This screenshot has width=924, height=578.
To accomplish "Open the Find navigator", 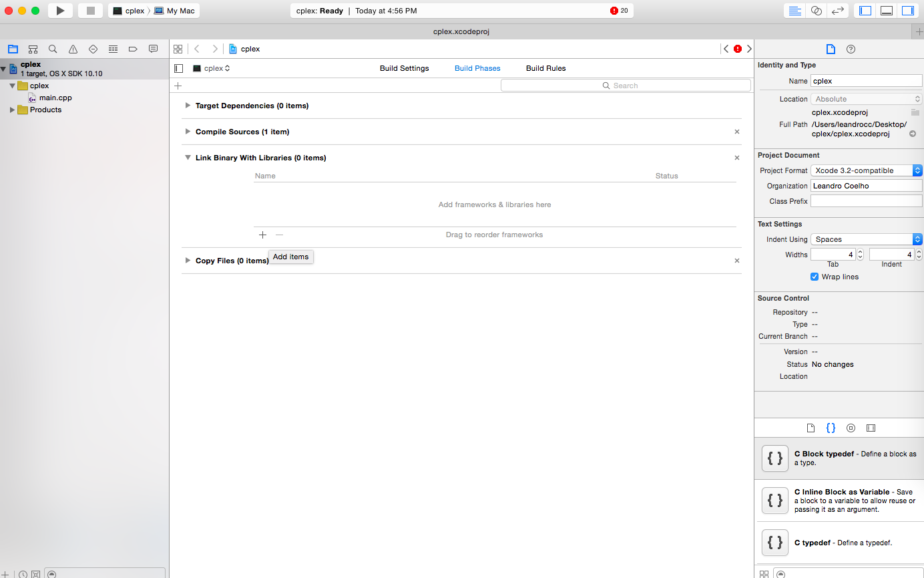I will [53, 49].
